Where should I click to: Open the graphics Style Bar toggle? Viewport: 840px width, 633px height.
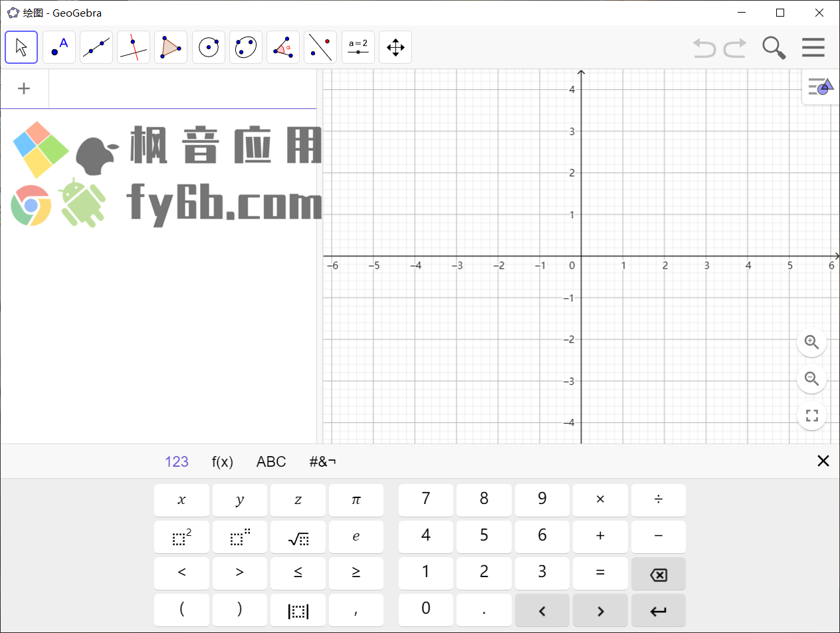tap(821, 86)
